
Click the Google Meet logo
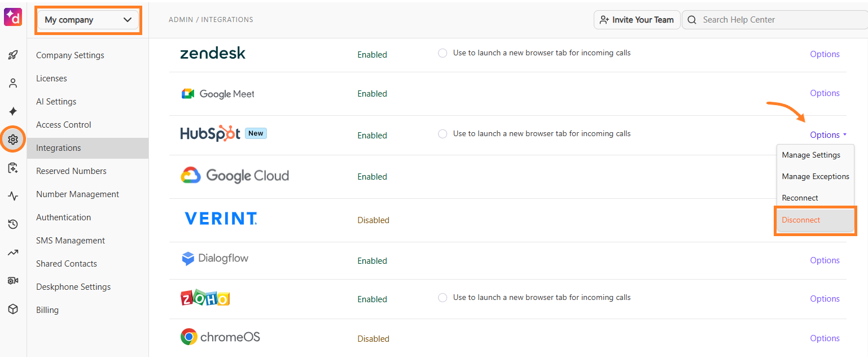click(x=218, y=94)
